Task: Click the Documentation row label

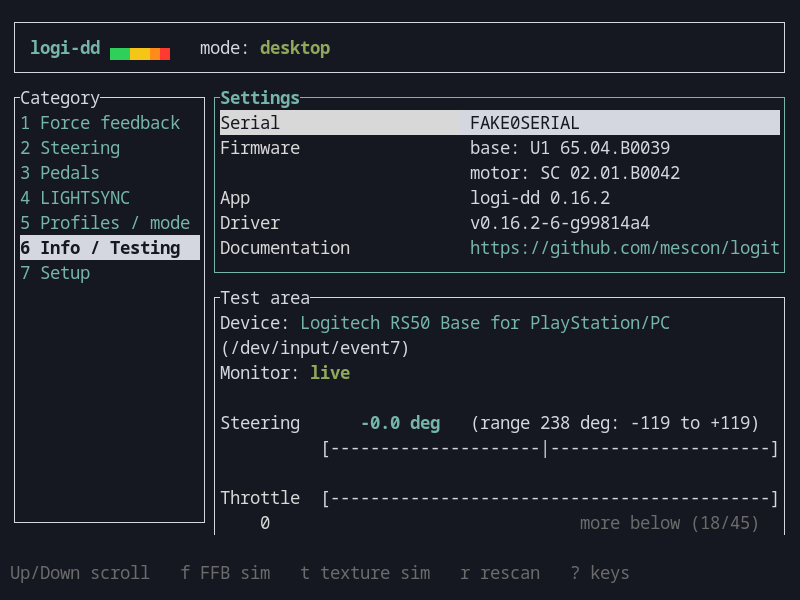Action: [x=285, y=248]
